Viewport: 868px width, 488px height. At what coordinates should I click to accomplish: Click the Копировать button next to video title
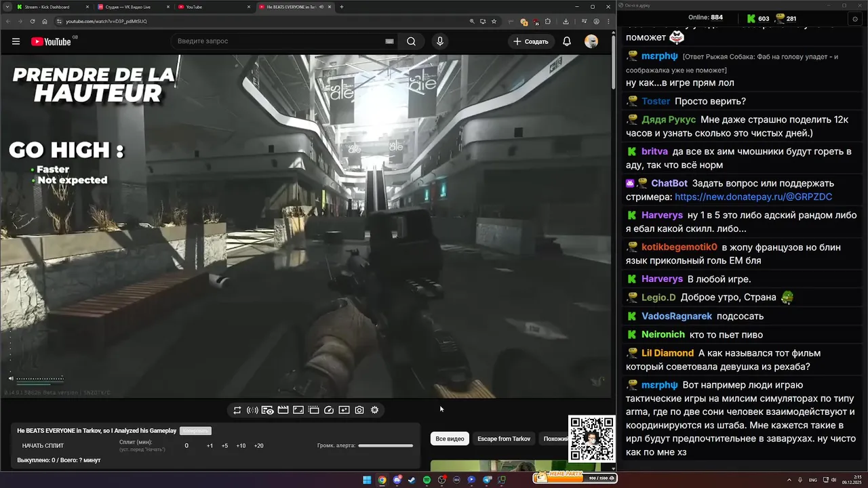[x=195, y=430]
